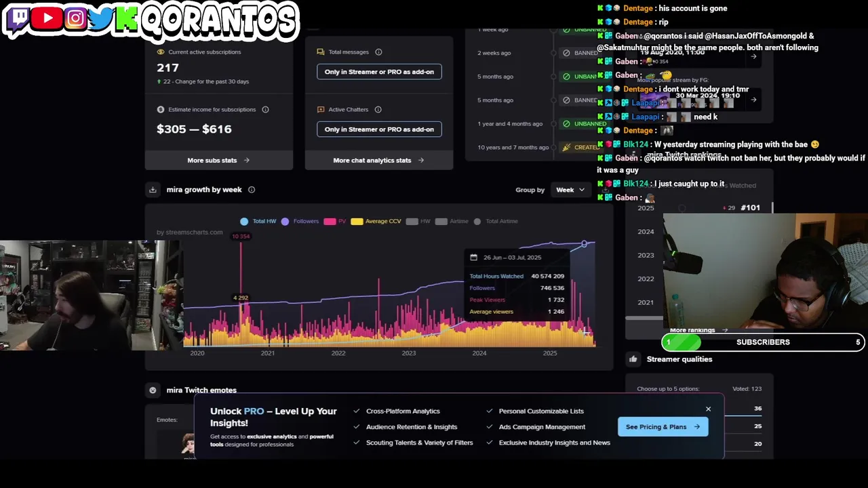Screen dimensions: 868x488
Task: Click the 4 292 label on the chart
Action: pyautogui.click(x=240, y=298)
